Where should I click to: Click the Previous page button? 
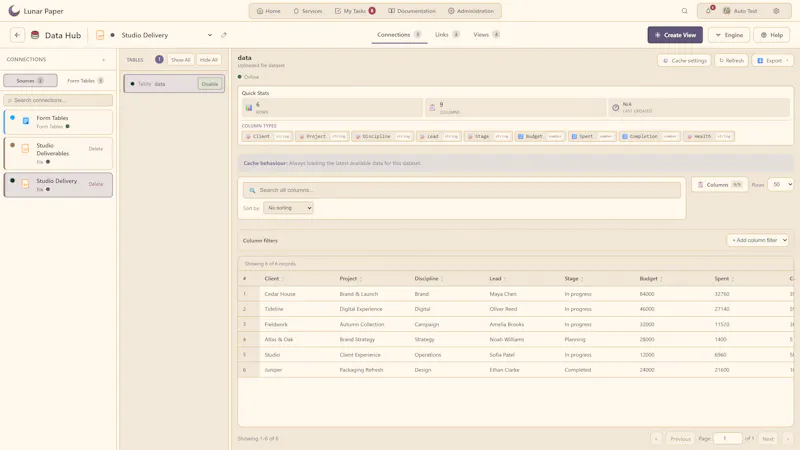[680, 439]
